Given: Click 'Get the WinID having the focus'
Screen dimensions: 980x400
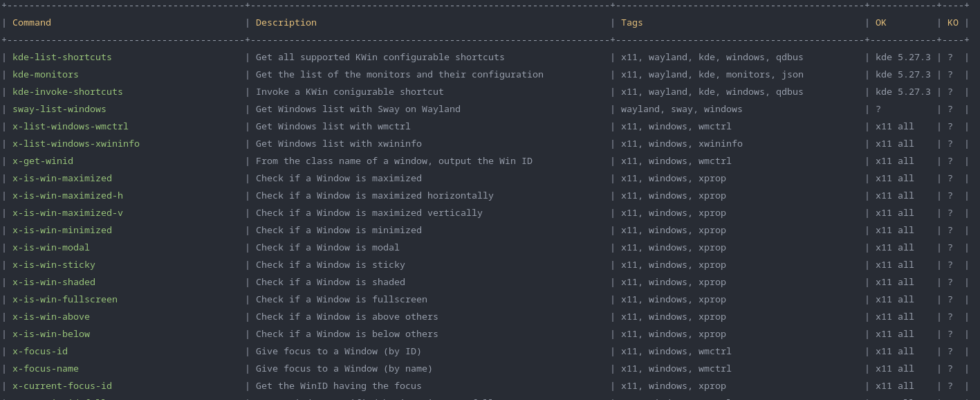Looking at the screenshot, I should pos(339,386).
